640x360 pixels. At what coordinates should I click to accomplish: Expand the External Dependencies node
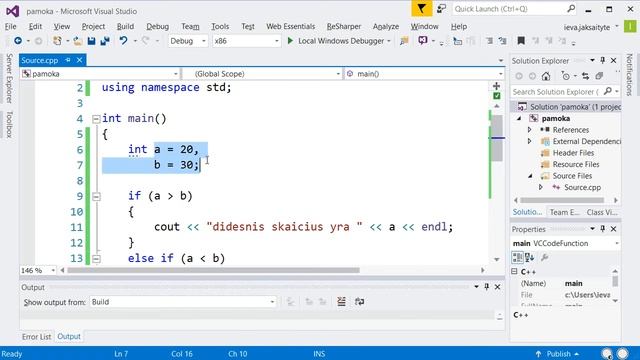coord(529,141)
